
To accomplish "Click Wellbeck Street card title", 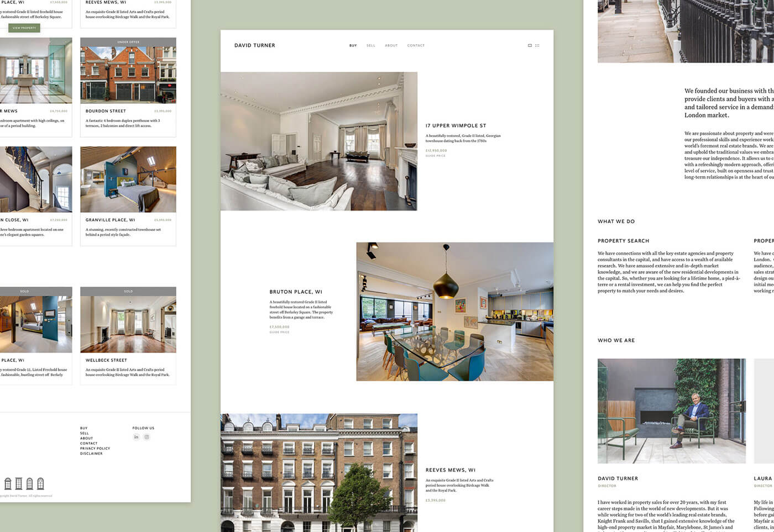I will (x=106, y=360).
